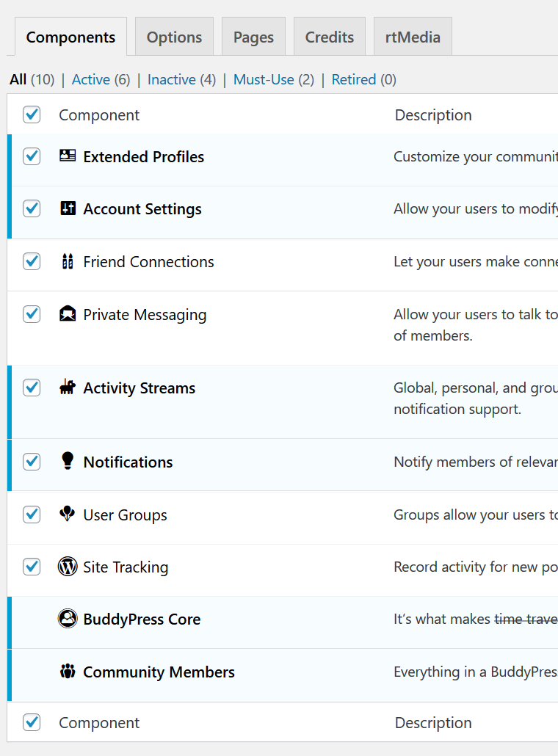Image resolution: width=558 pixels, height=756 pixels.
Task: Switch to the Components tab
Action: 71,37
